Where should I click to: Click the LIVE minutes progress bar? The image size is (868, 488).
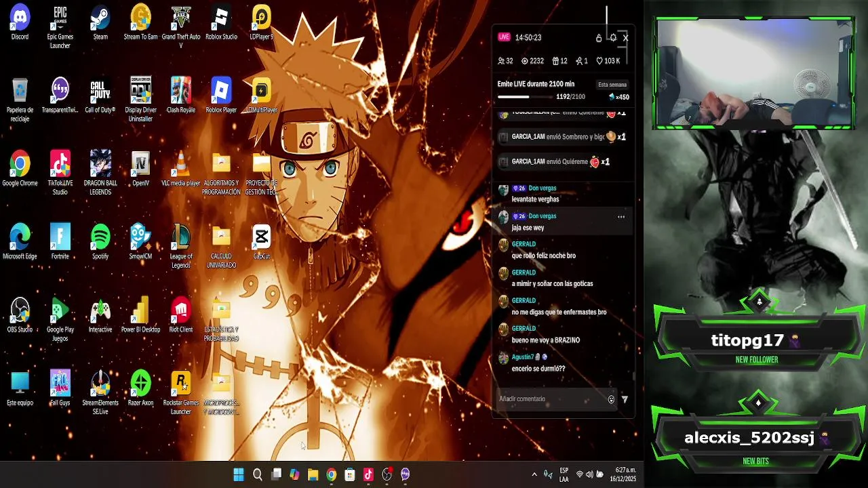click(x=526, y=97)
